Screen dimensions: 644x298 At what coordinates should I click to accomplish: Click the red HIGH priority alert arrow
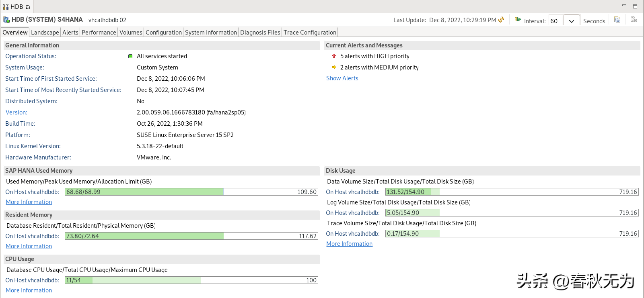pos(334,56)
